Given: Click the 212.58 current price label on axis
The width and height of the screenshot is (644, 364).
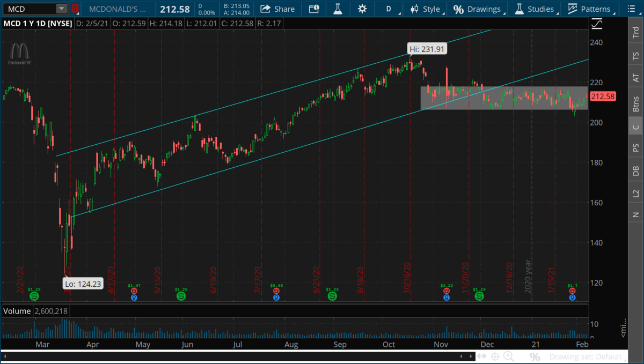Looking at the screenshot, I should (x=603, y=97).
